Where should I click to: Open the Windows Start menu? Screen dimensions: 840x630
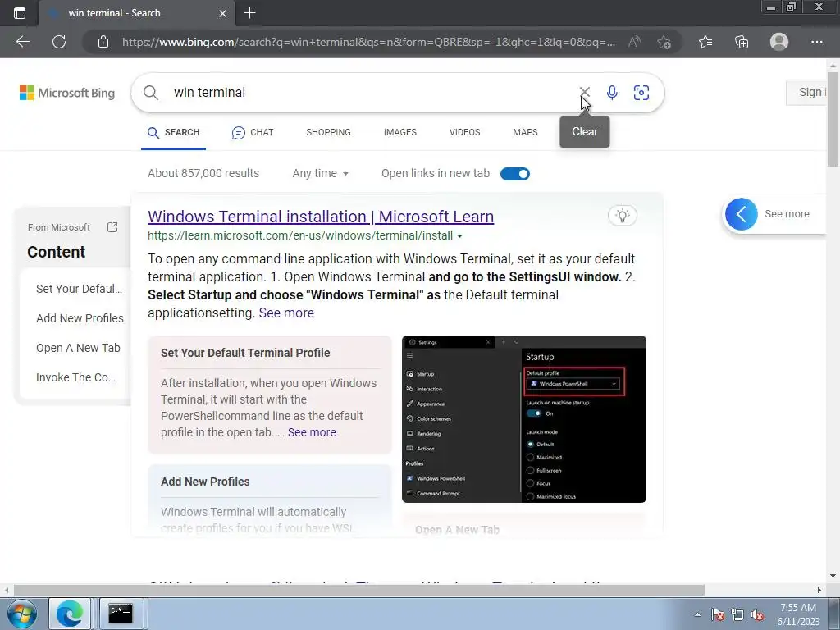point(22,614)
